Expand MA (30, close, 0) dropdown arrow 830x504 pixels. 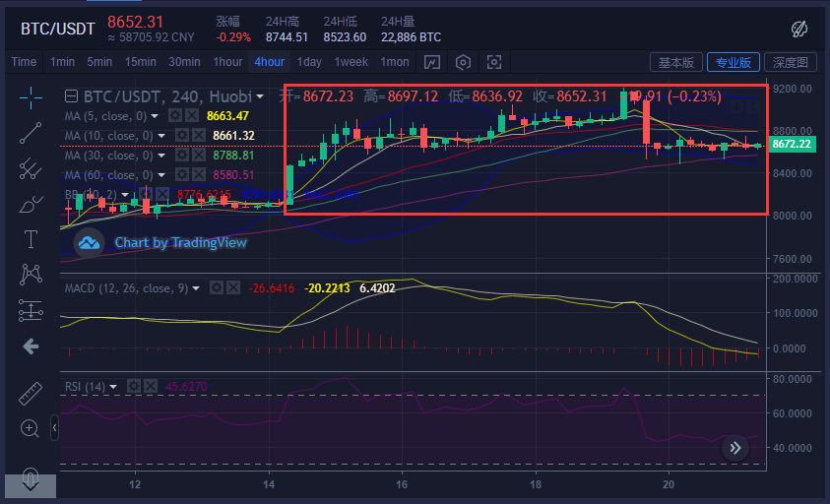(161, 156)
